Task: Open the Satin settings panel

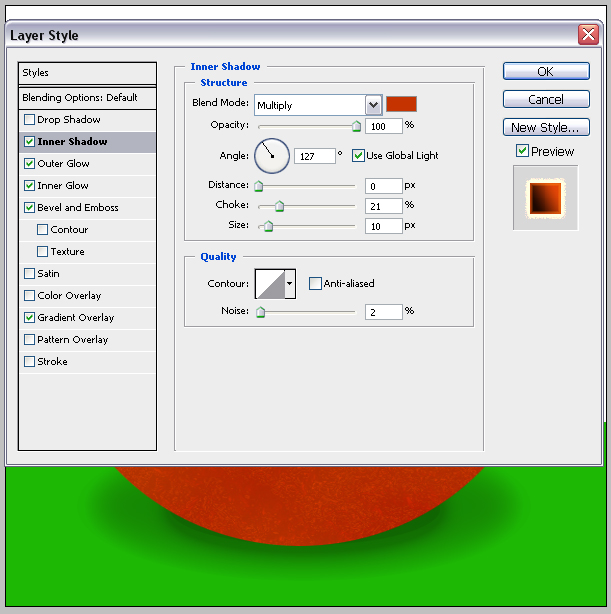Action: [49, 273]
